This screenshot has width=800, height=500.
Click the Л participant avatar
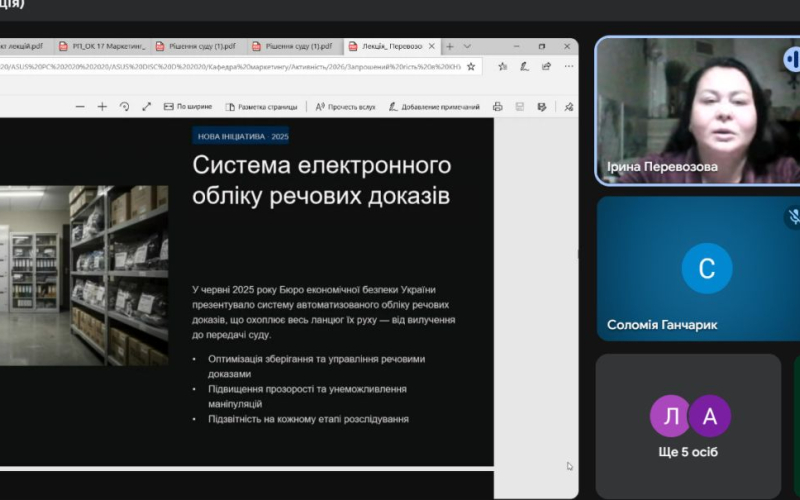(x=670, y=416)
